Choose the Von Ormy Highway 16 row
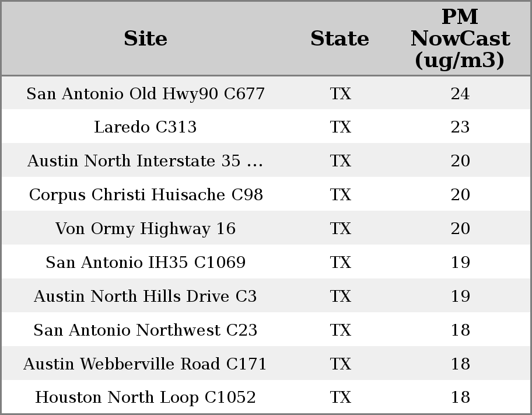The image size is (532, 415). tap(145, 229)
